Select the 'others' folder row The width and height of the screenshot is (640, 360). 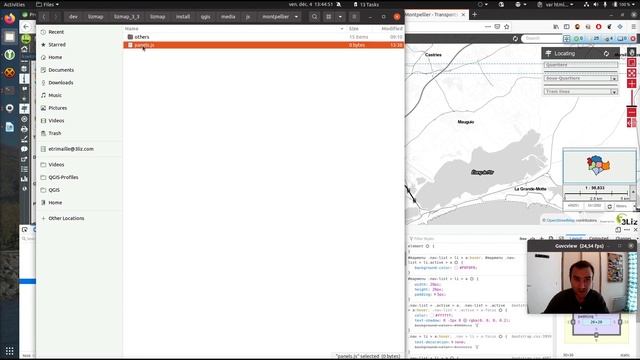pos(264,37)
